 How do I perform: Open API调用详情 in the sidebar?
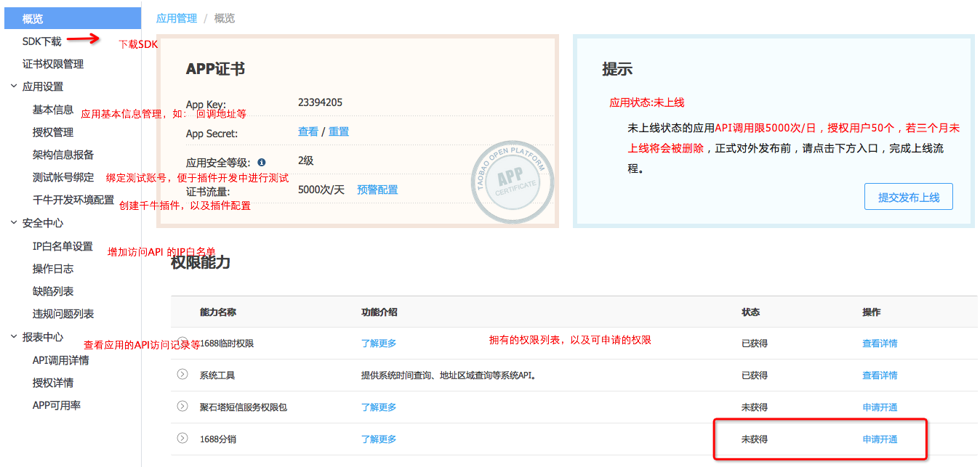(61, 360)
